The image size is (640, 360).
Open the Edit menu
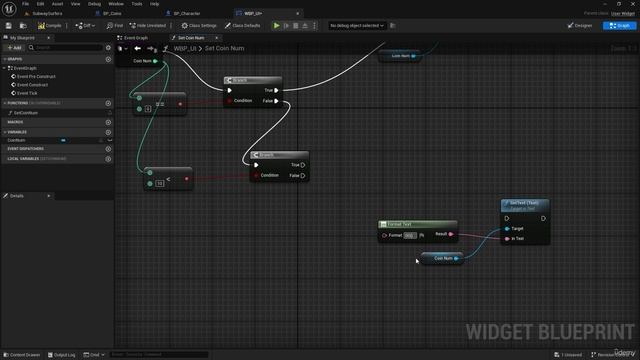(x=40, y=4)
